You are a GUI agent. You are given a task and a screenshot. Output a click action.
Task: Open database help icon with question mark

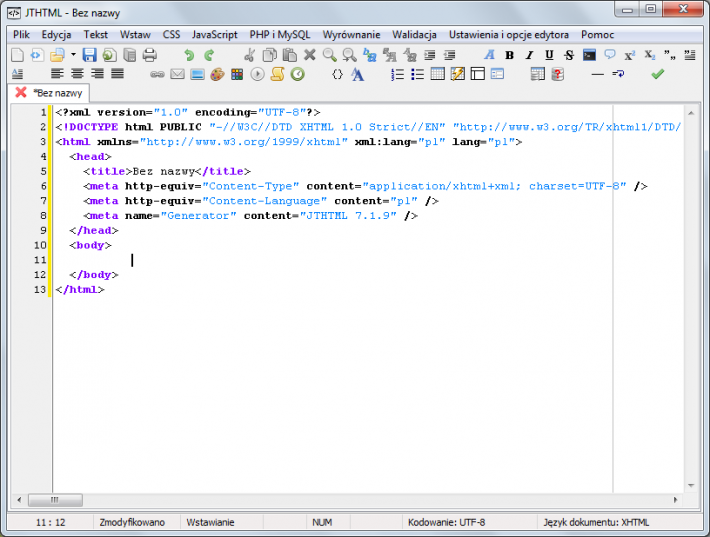click(x=557, y=74)
